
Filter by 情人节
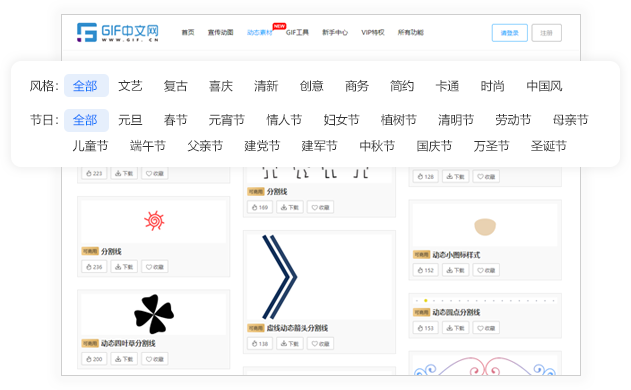point(284,120)
